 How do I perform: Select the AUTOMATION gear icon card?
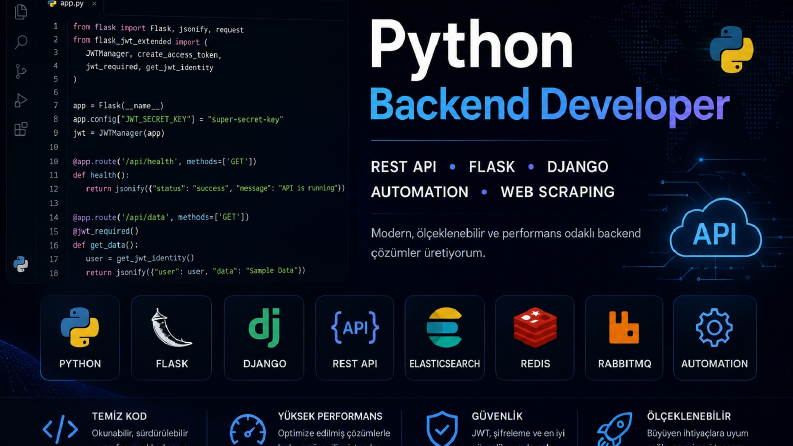[x=715, y=338]
